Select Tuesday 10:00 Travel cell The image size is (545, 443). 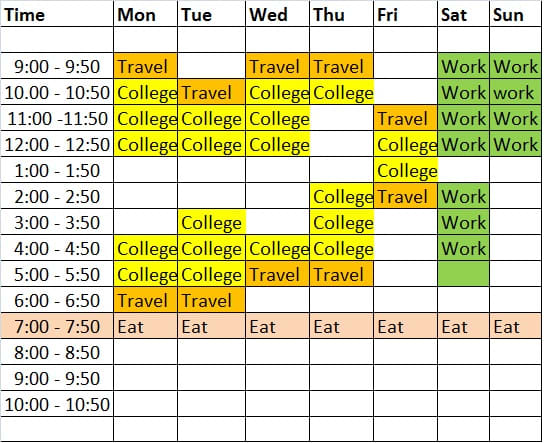[x=211, y=92]
